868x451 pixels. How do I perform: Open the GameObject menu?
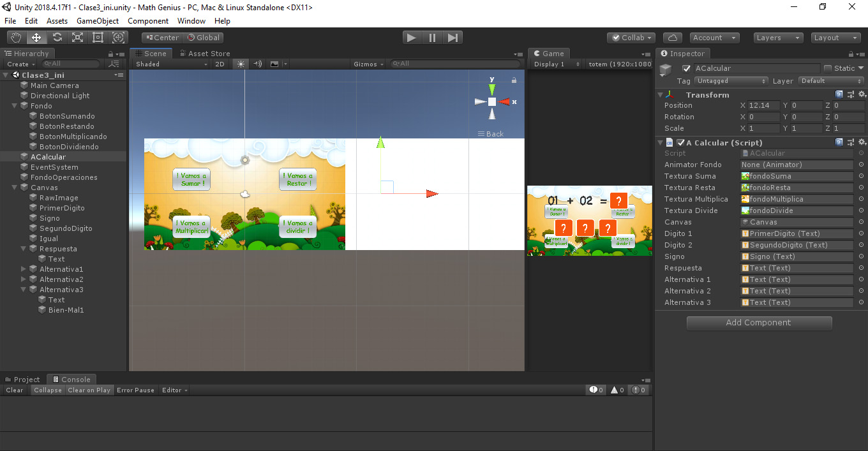tap(98, 21)
